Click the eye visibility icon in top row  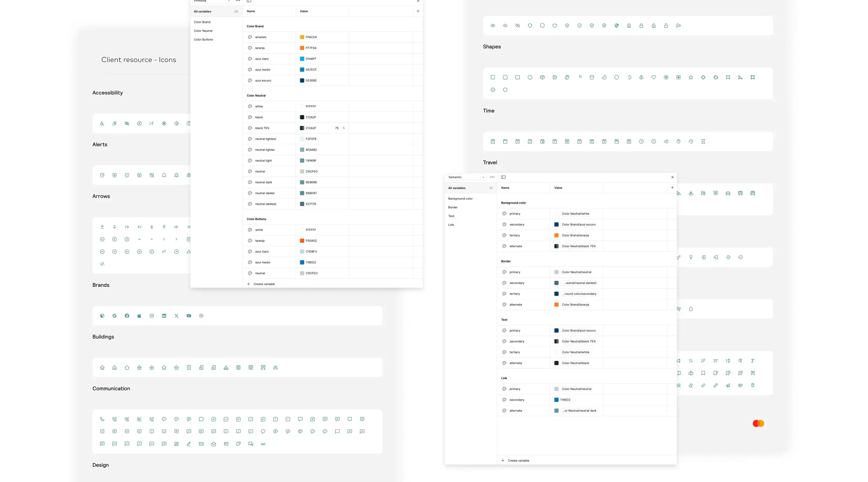[493, 26]
